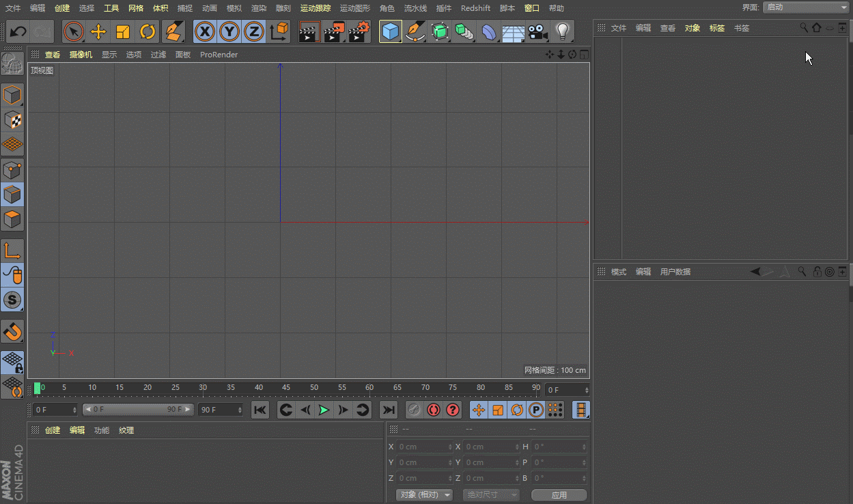Enable the Snap magnet icon
The width and height of the screenshot is (853, 504).
tap(12, 332)
